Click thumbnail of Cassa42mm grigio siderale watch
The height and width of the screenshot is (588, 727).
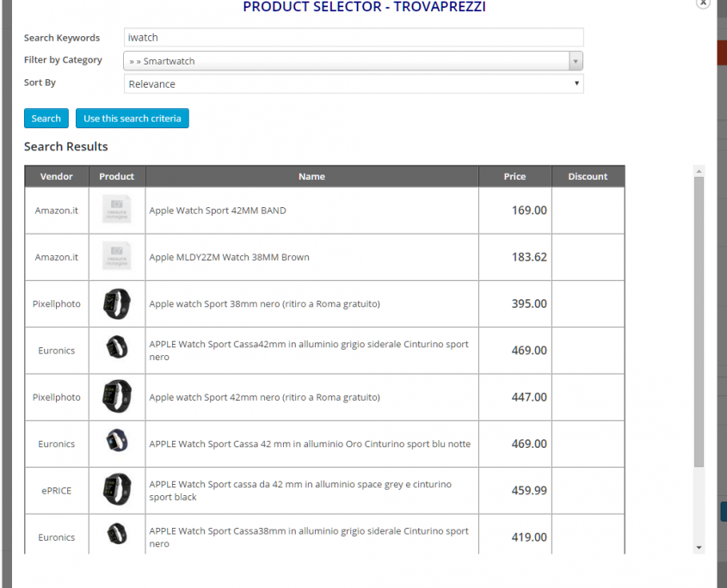[117, 346]
